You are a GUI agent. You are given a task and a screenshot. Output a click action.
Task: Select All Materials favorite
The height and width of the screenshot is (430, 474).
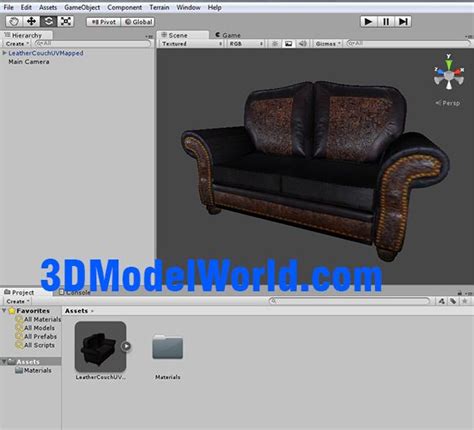[x=38, y=319]
